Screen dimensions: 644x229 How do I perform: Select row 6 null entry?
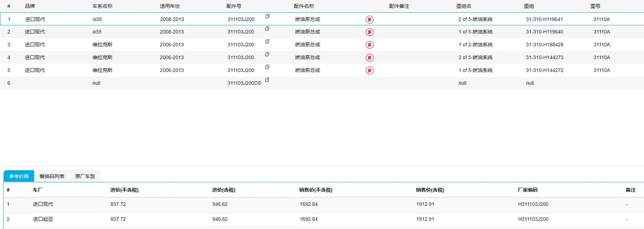tap(322, 83)
